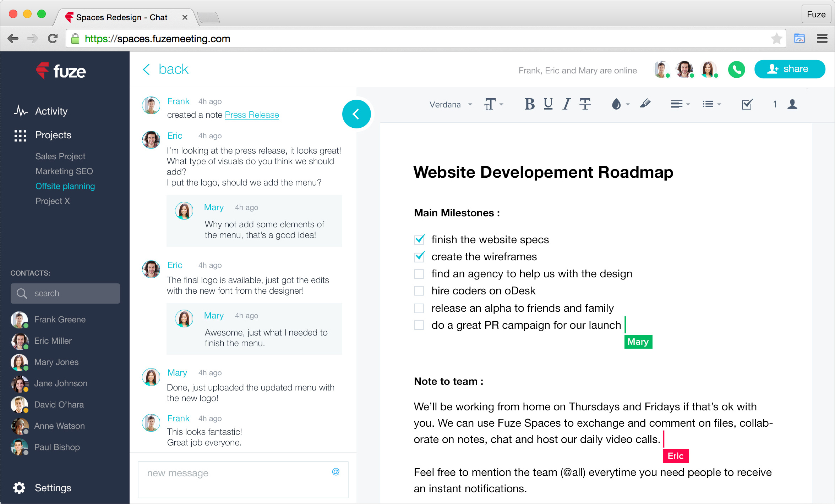Open the Projects grid icon
The image size is (835, 504).
click(20, 135)
